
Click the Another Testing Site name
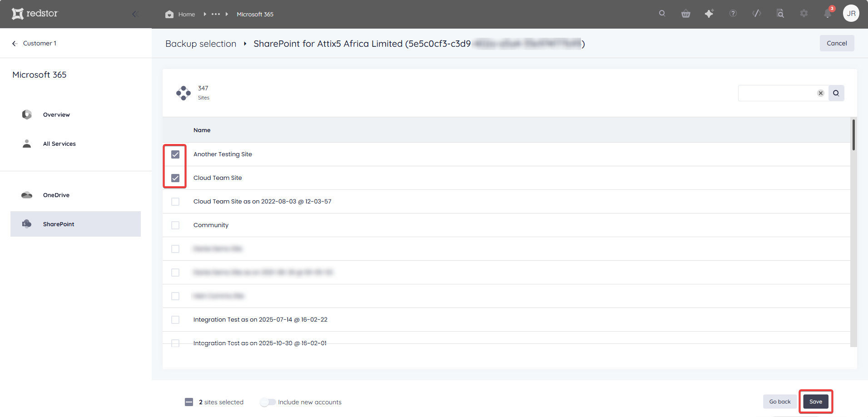pos(223,154)
